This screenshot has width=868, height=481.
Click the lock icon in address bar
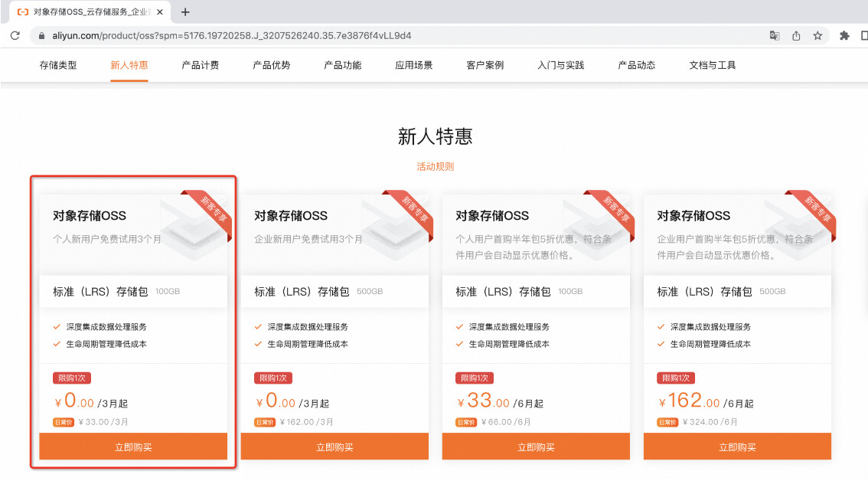tap(41, 35)
